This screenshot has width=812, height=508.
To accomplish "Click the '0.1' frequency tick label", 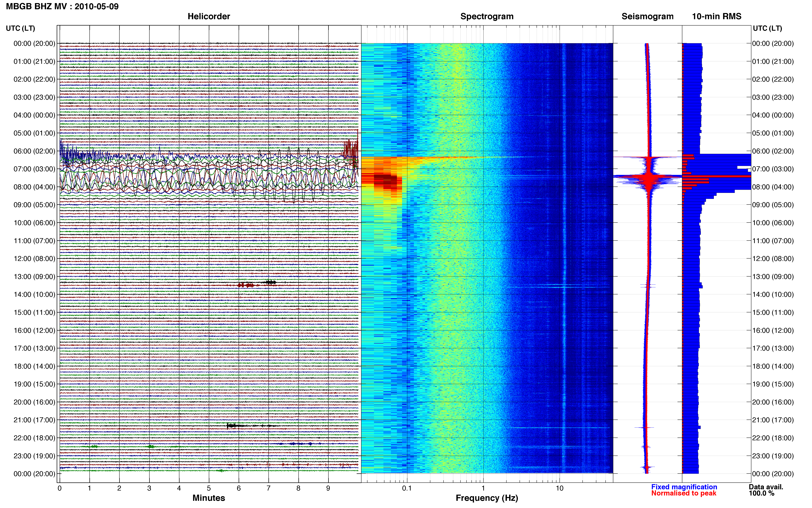I will tap(407, 488).
